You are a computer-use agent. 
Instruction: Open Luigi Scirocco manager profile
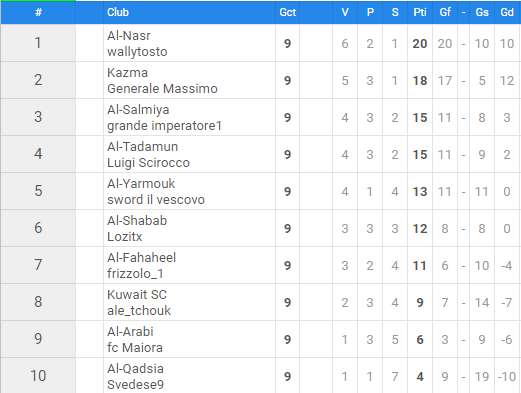coord(148,163)
